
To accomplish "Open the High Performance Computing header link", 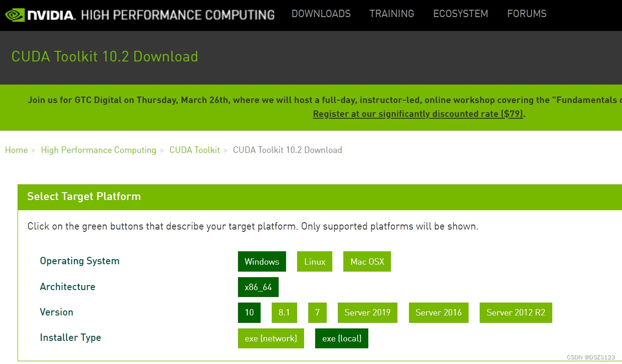I will tap(177, 15).
